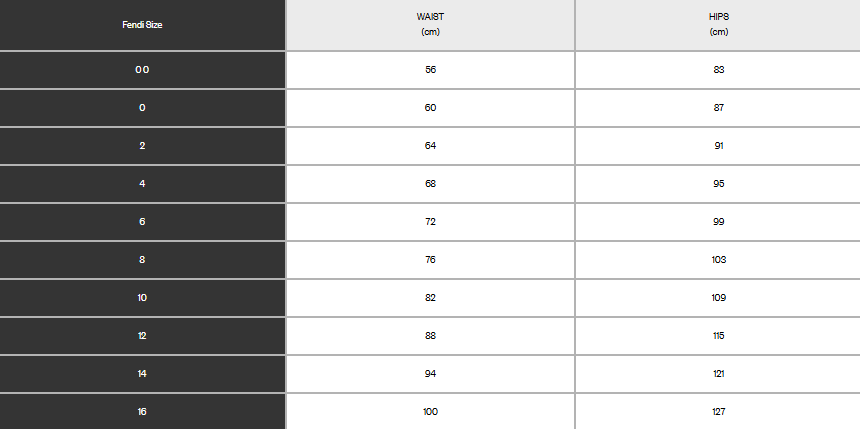
Task: Click the hips value 99 cell
Action: point(718,222)
